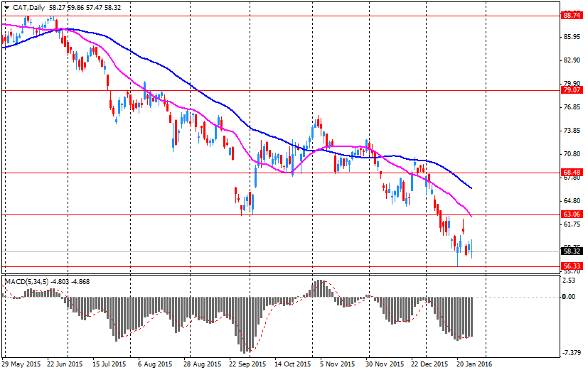Select the 88.74 red price label
Viewport: 588px width, 370px height.
click(x=572, y=16)
